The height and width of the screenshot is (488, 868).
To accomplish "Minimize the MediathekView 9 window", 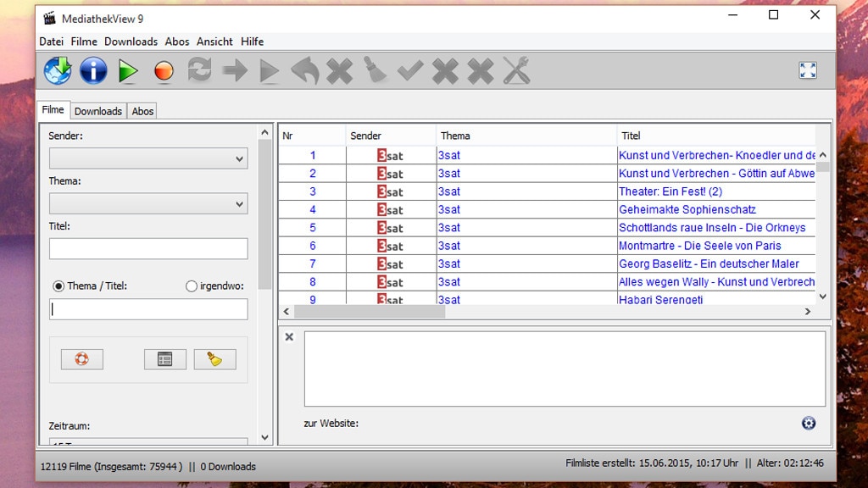I will [733, 15].
